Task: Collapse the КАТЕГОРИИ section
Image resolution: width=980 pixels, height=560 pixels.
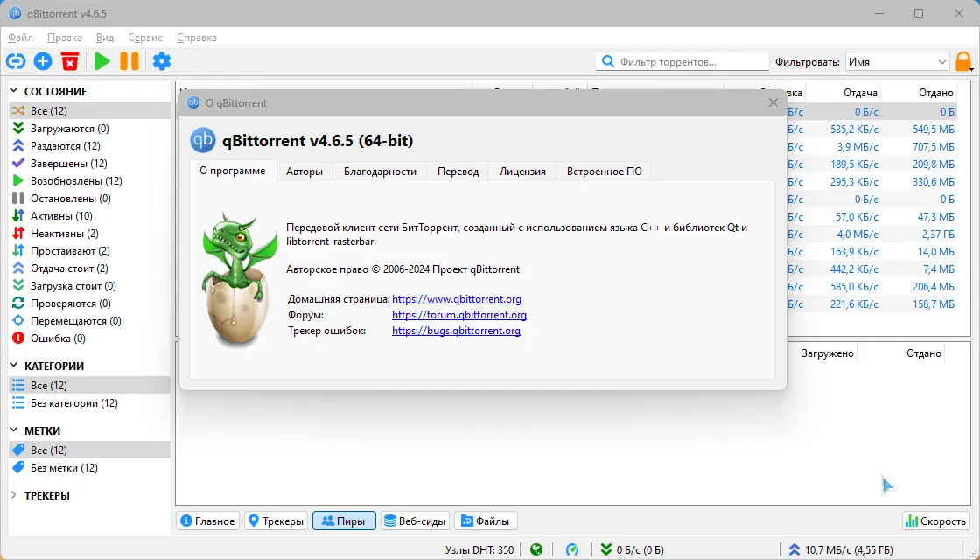Action: click(x=14, y=366)
